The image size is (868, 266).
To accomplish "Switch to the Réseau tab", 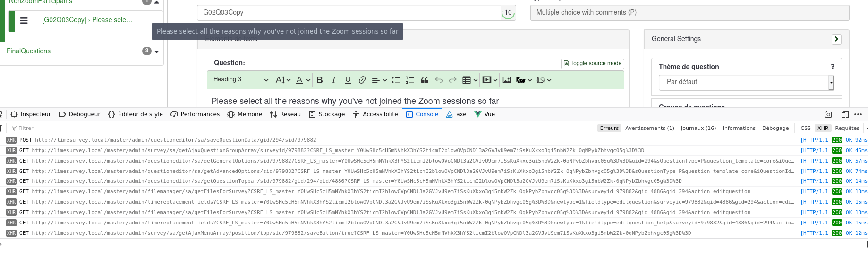I will (x=285, y=114).
